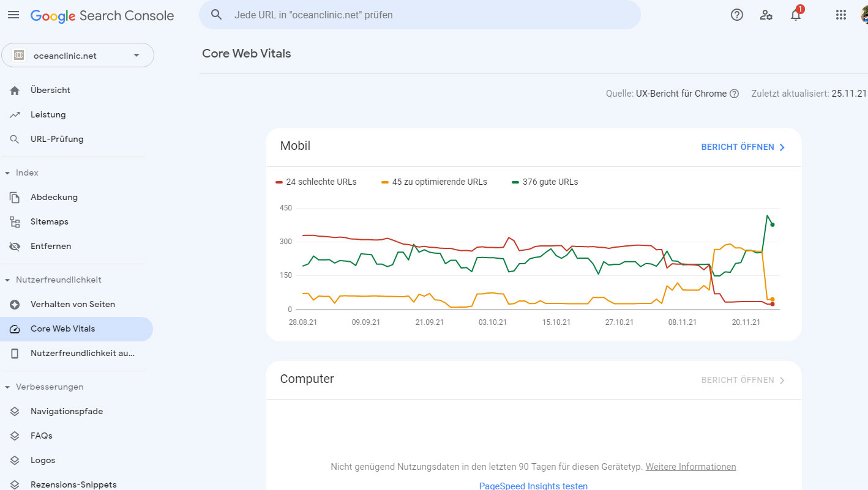This screenshot has height=490, width=868.
Task: Collapse the Nutzerfreundlichkeit section
Action: pyautogui.click(x=7, y=280)
